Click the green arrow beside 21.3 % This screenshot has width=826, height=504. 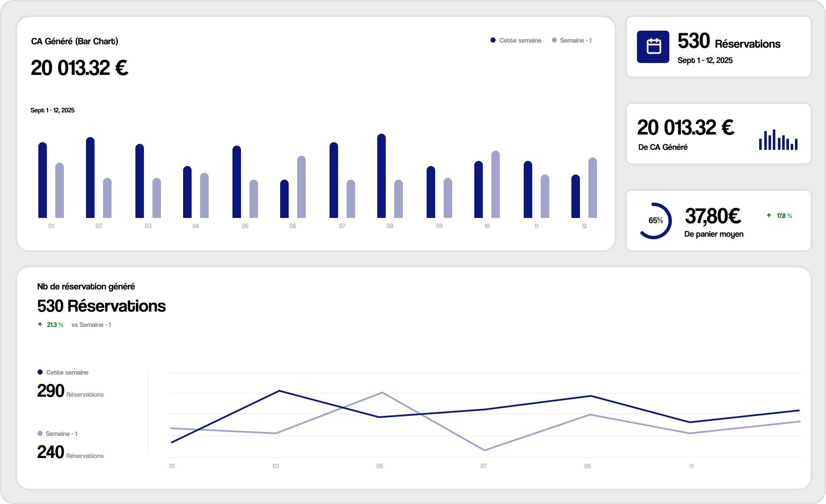click(40, 324)
